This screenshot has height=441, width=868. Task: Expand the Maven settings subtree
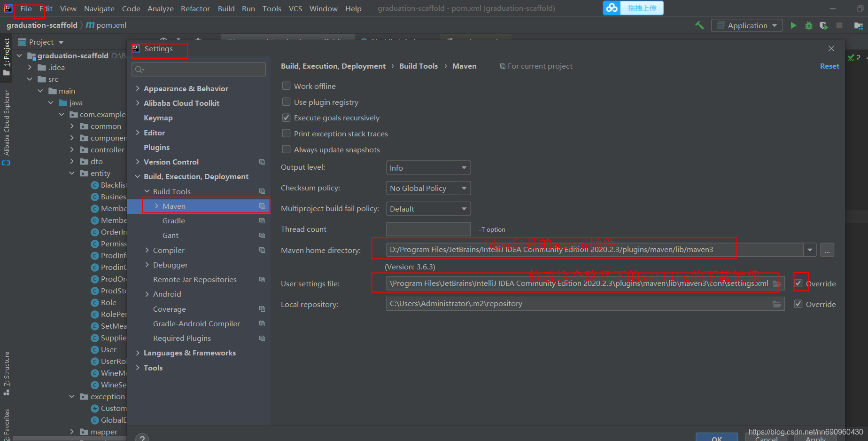[x=156, y=206]
